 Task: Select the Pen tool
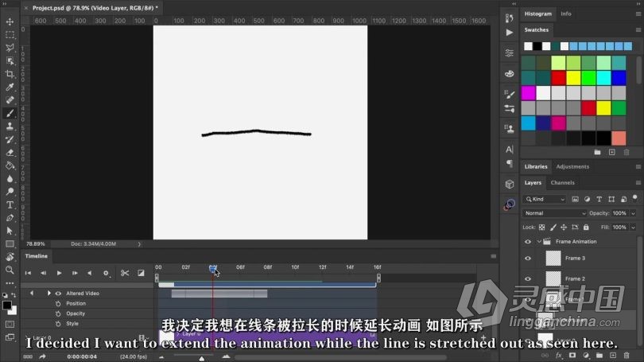click(10, 218)
